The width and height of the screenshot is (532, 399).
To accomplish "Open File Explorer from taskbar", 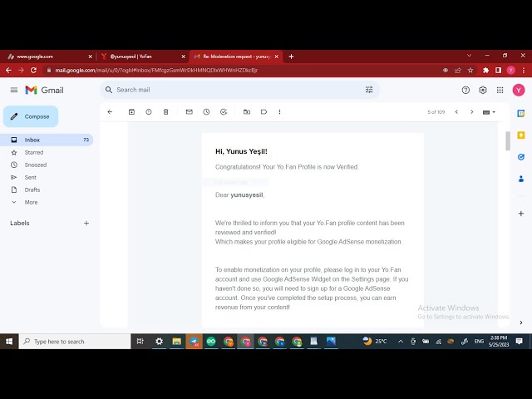I will (x=176, y=342).
